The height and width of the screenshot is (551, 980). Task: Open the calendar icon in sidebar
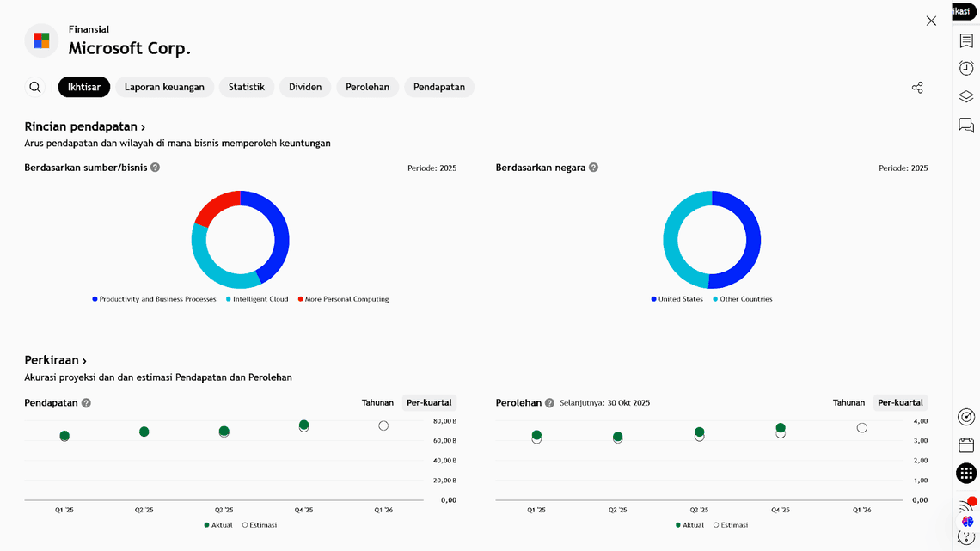pyautogui.click(x=966, y=444)
